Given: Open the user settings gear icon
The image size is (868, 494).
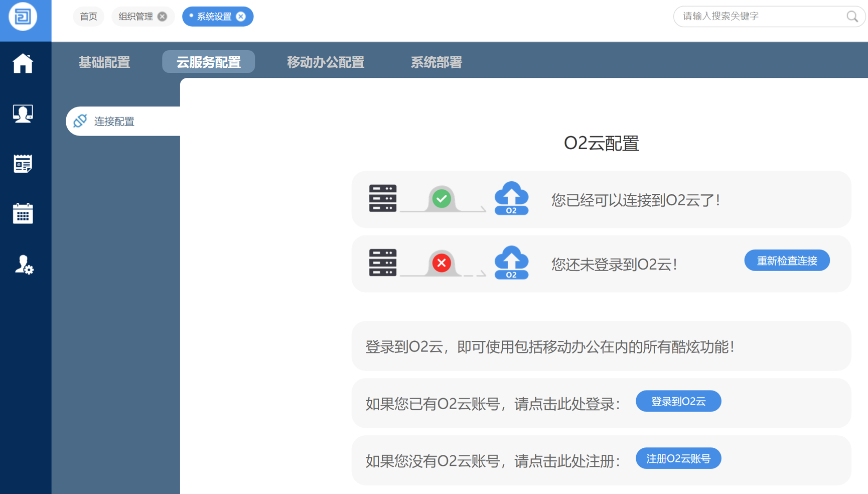Looking at the screenshot, I should tap(24, 265).
